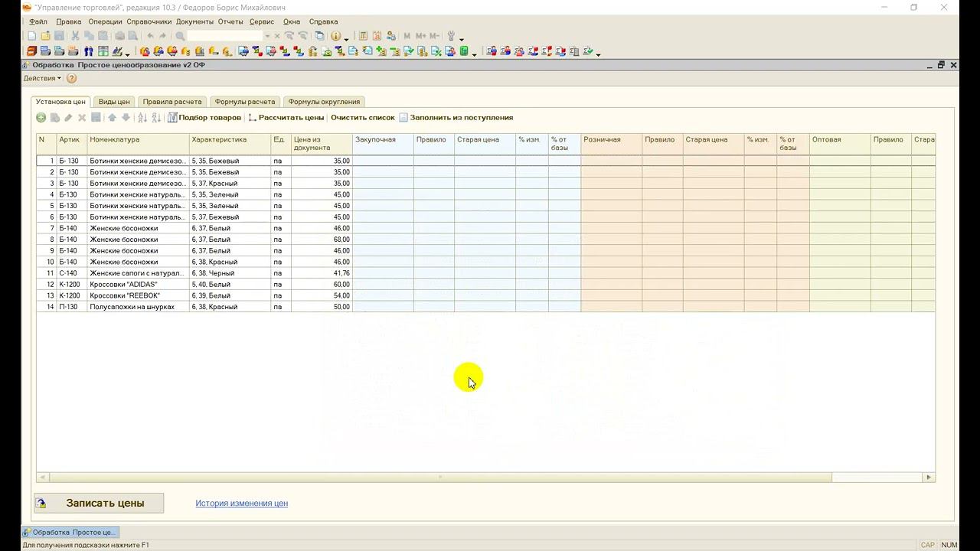This screenshot has width=980, height=551.
Task: Undo the last action via toolbar arrow
Action: click(150, 36)
